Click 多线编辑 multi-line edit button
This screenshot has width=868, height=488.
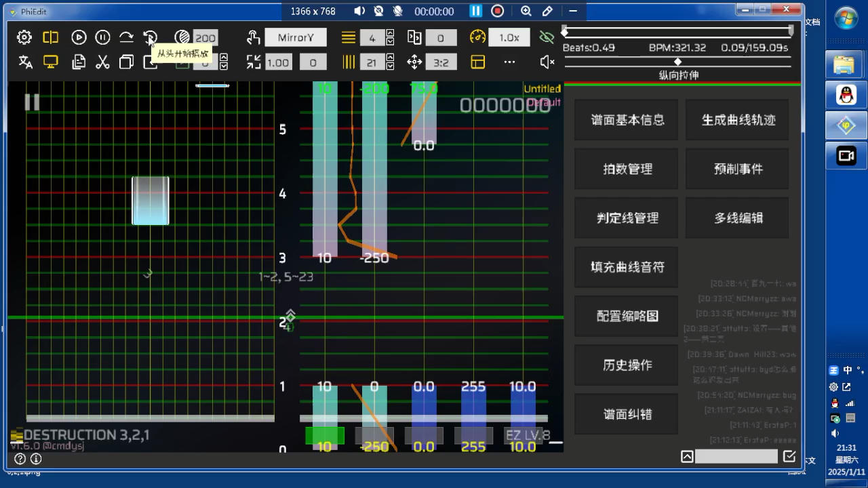738,218
